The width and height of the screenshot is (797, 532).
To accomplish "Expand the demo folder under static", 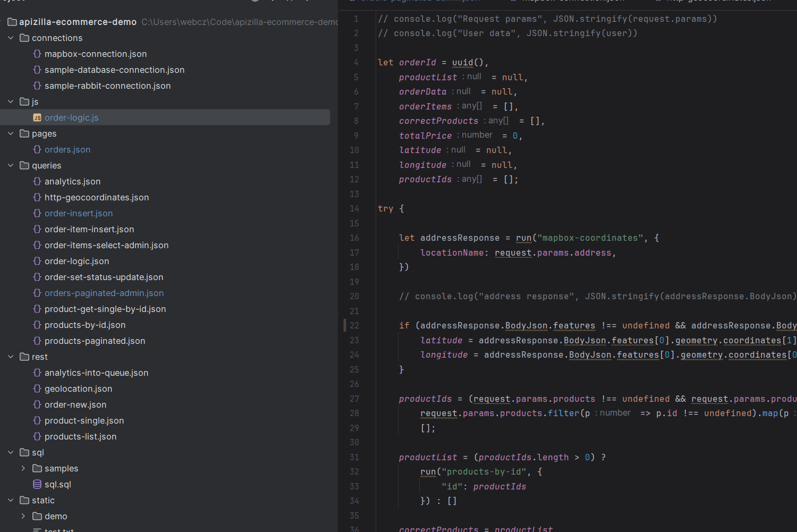I will pos(23,516).
